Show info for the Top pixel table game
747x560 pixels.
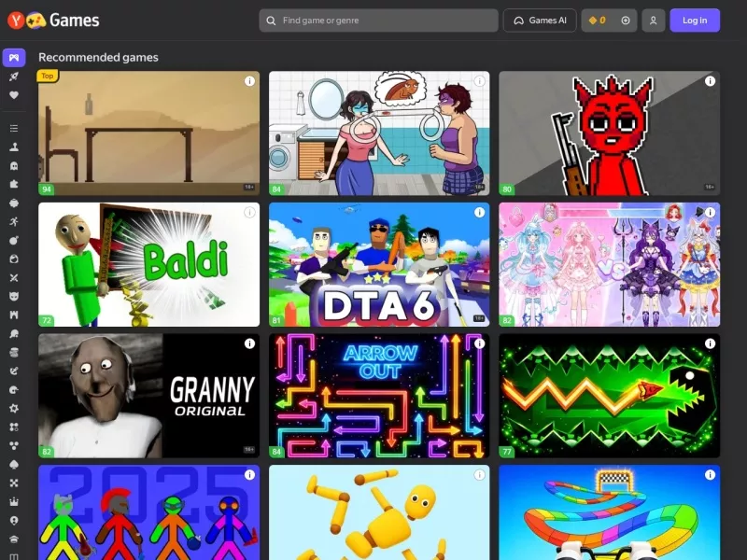tap(249, 81)
